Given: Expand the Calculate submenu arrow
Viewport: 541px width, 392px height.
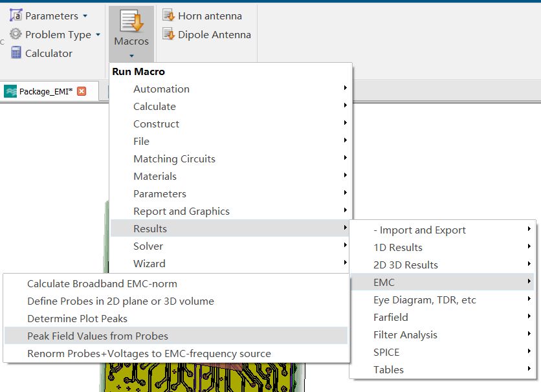Looking at the screenshot, I should pyautogui.click(x=345, y=105).
